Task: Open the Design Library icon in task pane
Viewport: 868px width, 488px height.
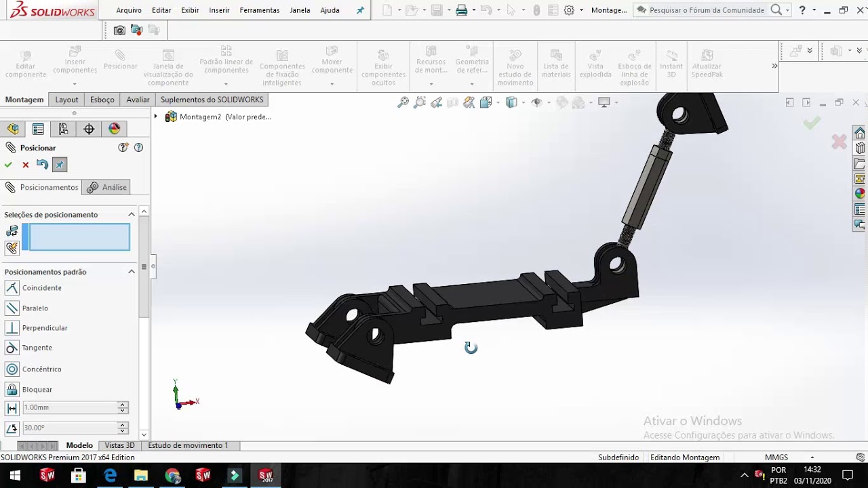Action: click(860, 148)
